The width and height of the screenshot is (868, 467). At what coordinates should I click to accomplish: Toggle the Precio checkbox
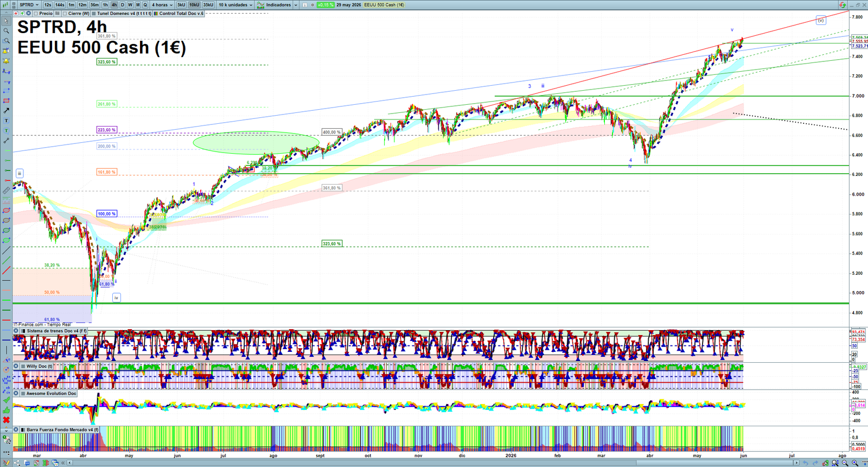[36, 13]
